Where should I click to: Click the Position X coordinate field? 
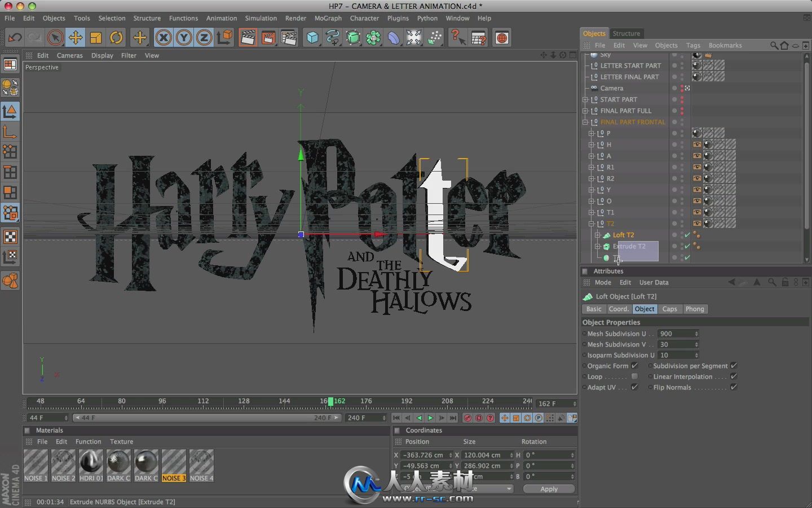[427, 455]
